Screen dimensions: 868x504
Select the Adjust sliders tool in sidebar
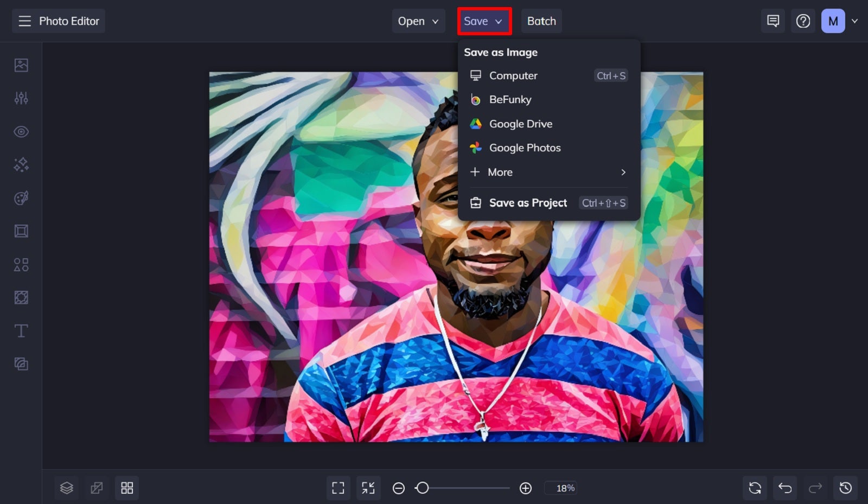(21, 98)
